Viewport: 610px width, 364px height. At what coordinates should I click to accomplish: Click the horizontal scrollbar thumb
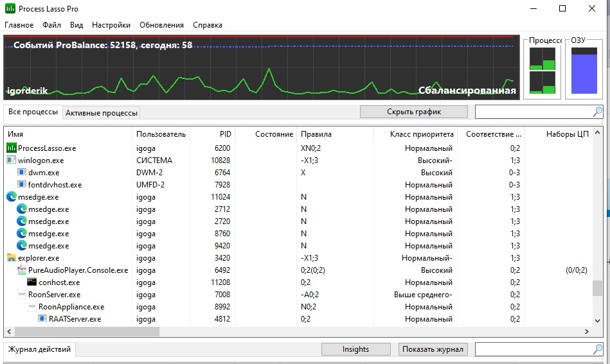(87, 331)
